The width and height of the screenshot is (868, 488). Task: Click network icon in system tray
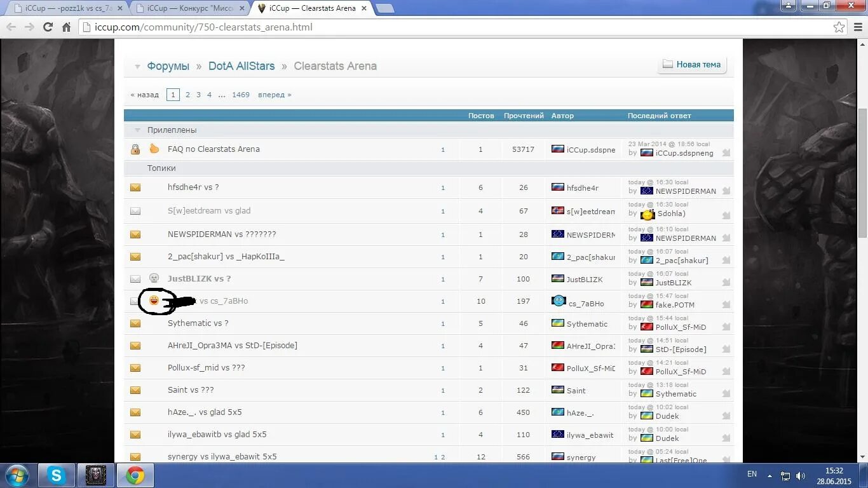pyautogui.click(x=785, y=476)
